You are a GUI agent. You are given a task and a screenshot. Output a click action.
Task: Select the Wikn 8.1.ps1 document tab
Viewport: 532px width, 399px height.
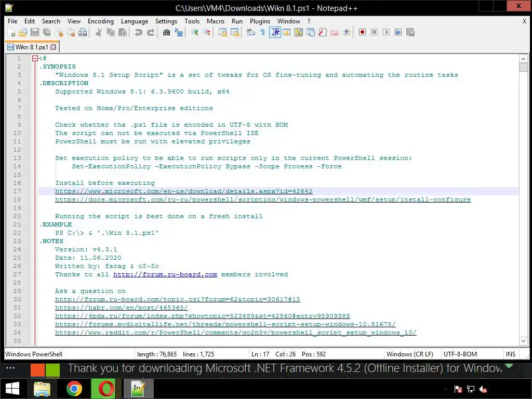[32, 47]
